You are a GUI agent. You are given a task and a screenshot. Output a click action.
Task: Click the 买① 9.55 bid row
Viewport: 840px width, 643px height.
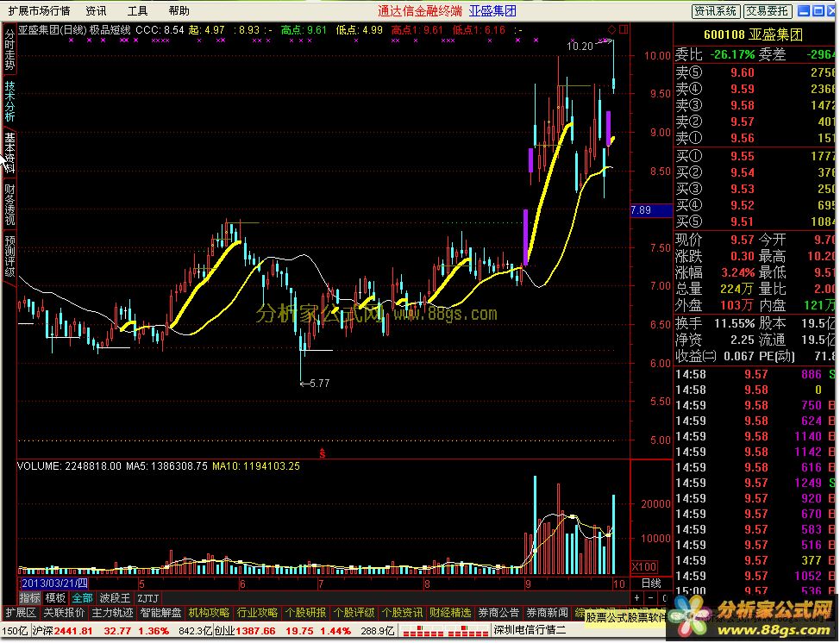click(755, 156)
